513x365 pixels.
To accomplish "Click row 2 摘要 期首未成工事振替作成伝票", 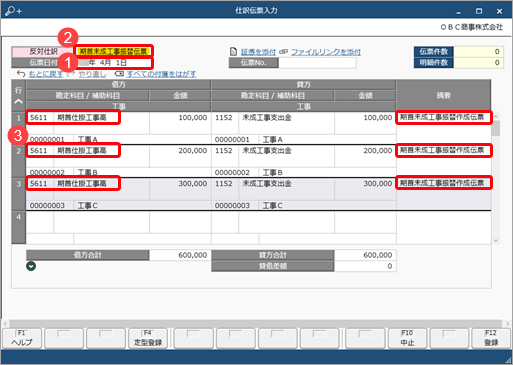I will point(444,150).
